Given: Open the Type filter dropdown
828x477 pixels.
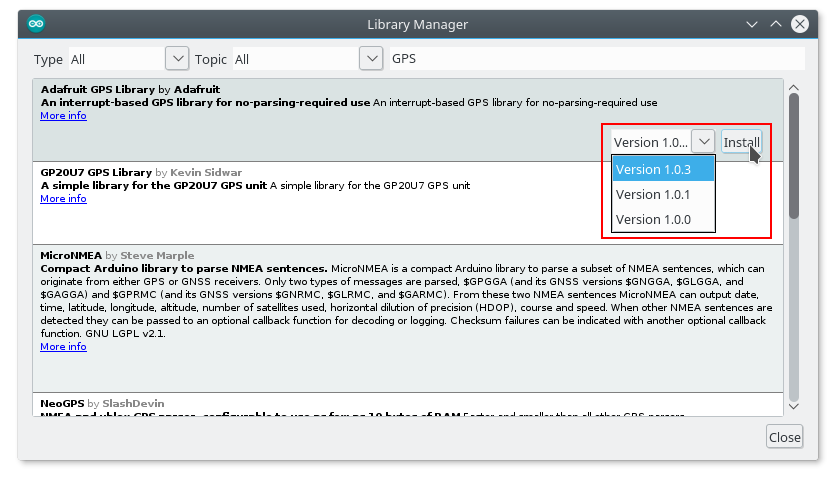Looking at the screenshot, I should pyautogui.click(x=177, y=59).
